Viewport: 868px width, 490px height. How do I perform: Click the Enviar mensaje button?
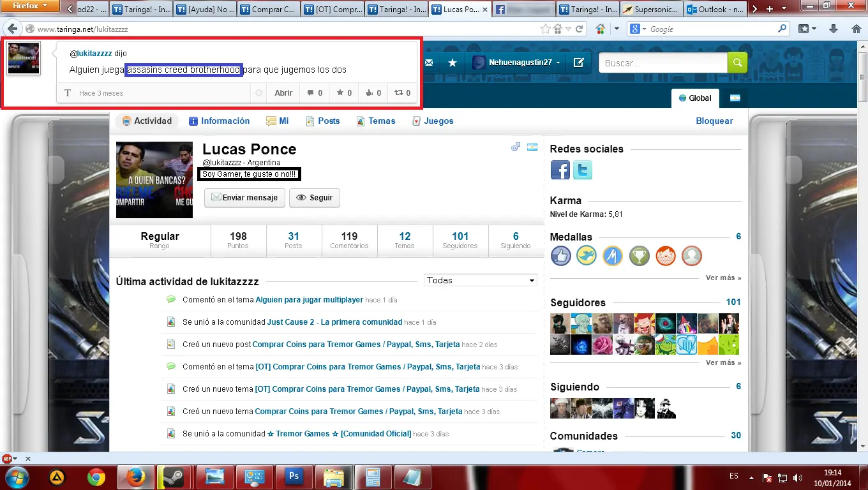tap(244, 198)
